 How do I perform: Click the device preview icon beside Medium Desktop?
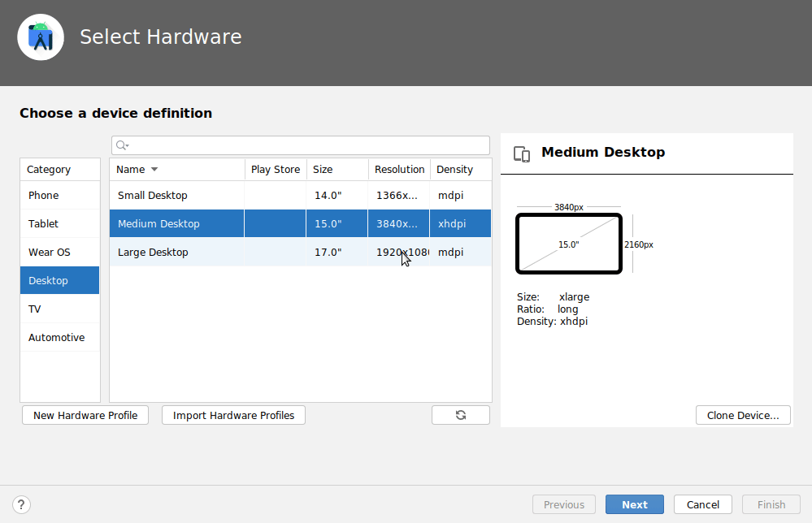point(521,153)
